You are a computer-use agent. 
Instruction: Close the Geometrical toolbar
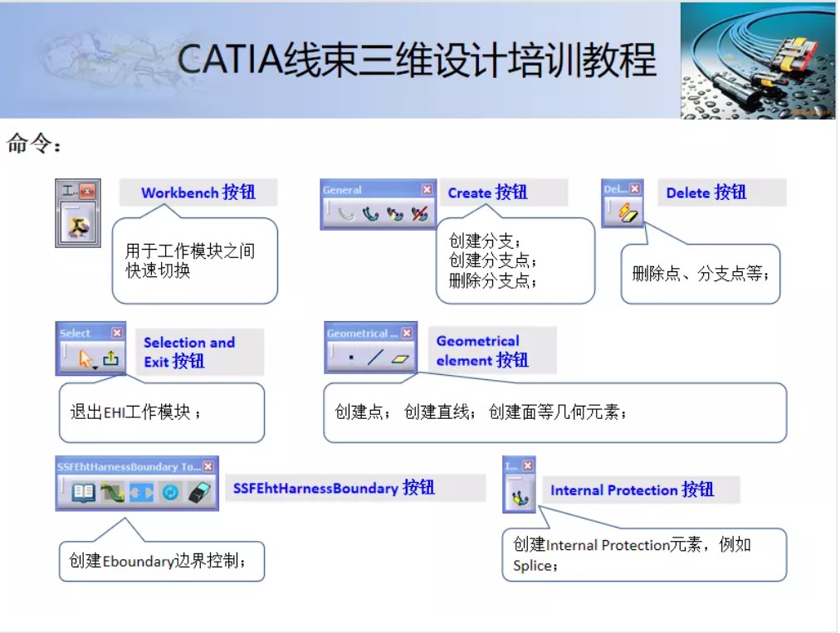click(x=407, y=333)
